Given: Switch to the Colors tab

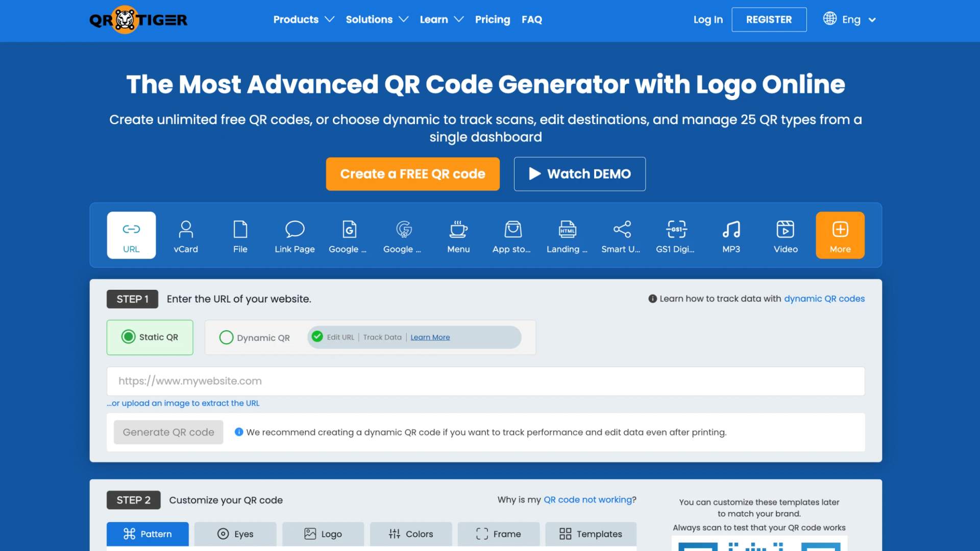Looking at the screenshot, I should [x=411, y=534].
